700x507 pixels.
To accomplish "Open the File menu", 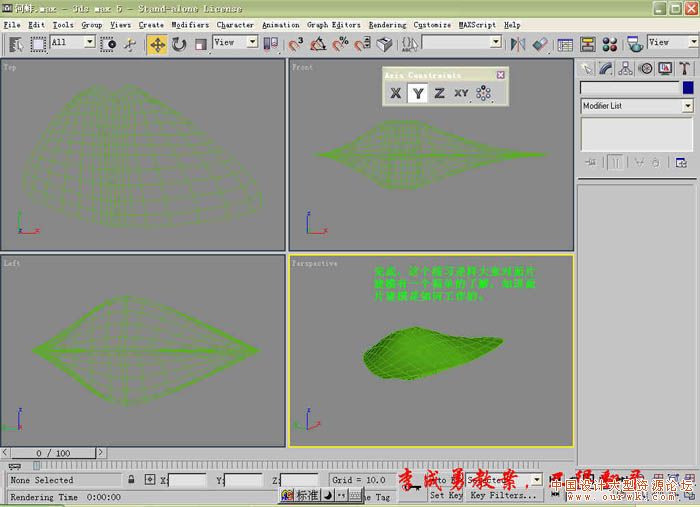I will click(x=12, y=25).
